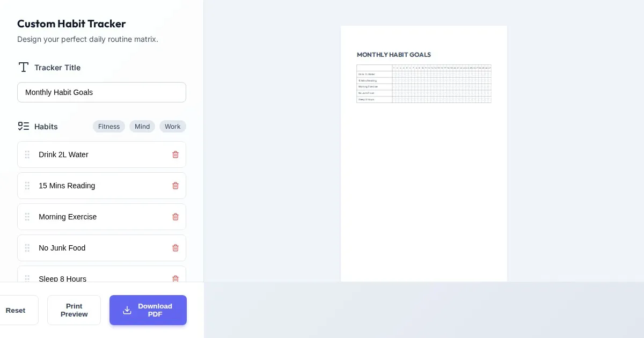Click the No Junk Food text field
Screen dimensions: 644x338
point(99,248)
